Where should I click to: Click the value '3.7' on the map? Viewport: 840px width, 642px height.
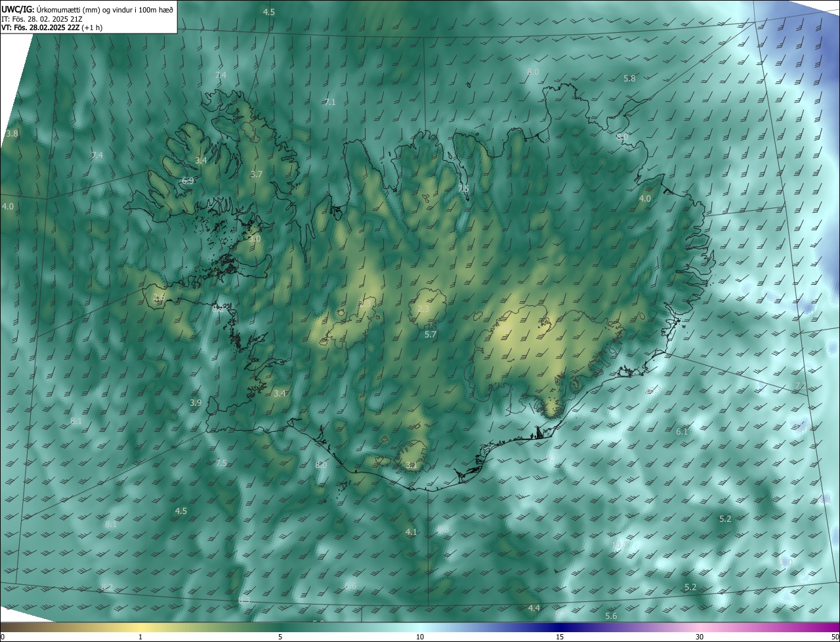click(x=256, y=175)
